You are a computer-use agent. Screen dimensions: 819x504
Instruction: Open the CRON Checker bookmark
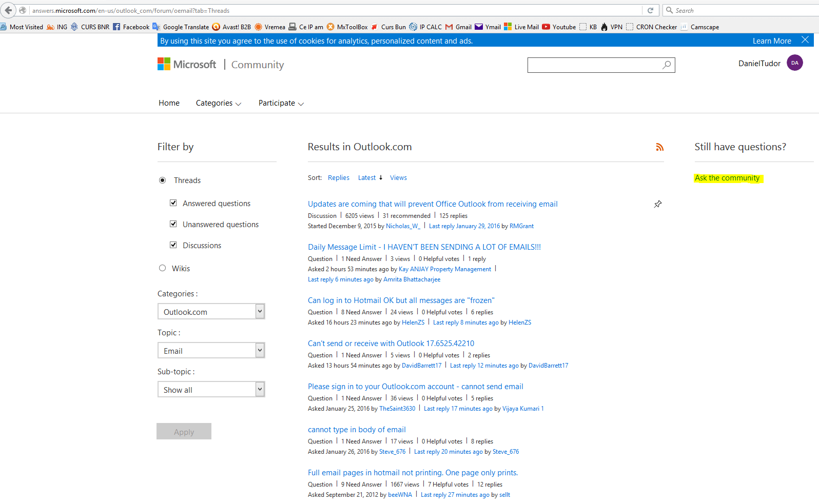652,27
